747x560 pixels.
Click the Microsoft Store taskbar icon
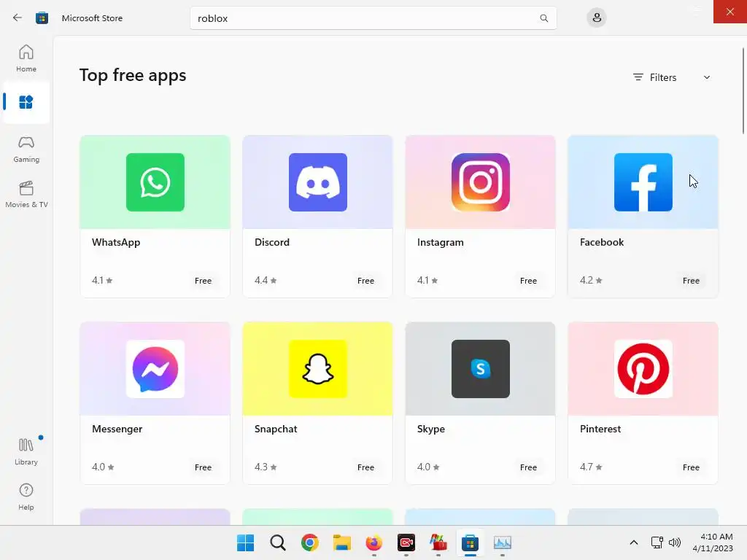(x=470, y=542)
